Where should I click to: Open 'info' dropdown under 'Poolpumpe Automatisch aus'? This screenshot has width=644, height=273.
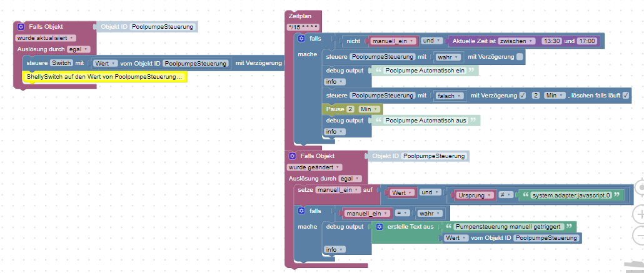335,132
